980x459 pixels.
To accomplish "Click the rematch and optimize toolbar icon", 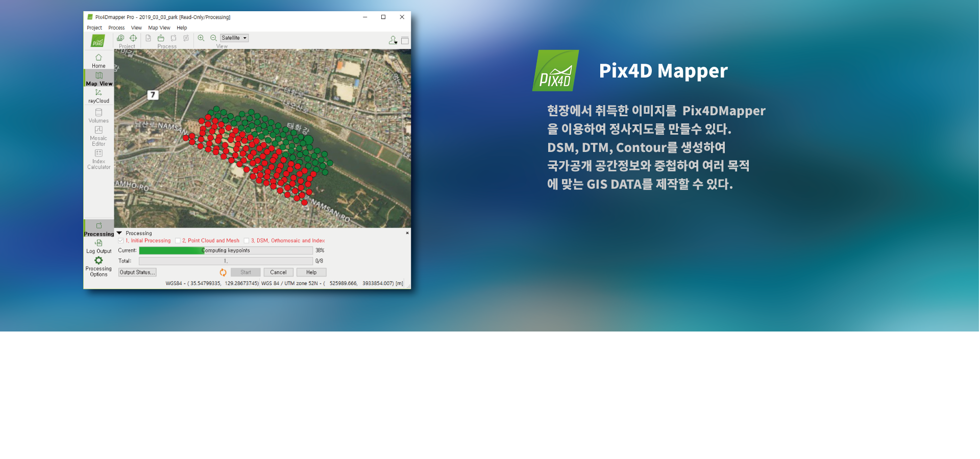I will pos(186,38).
